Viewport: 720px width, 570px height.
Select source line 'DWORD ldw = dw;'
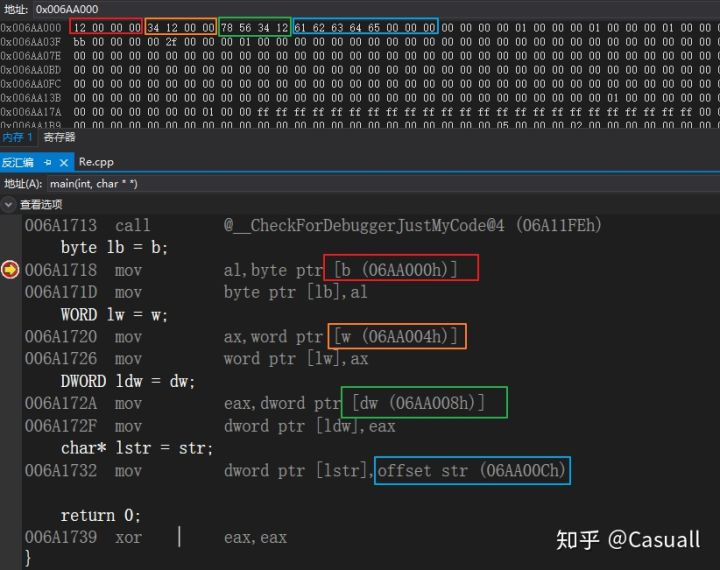[x=128, y=381]
